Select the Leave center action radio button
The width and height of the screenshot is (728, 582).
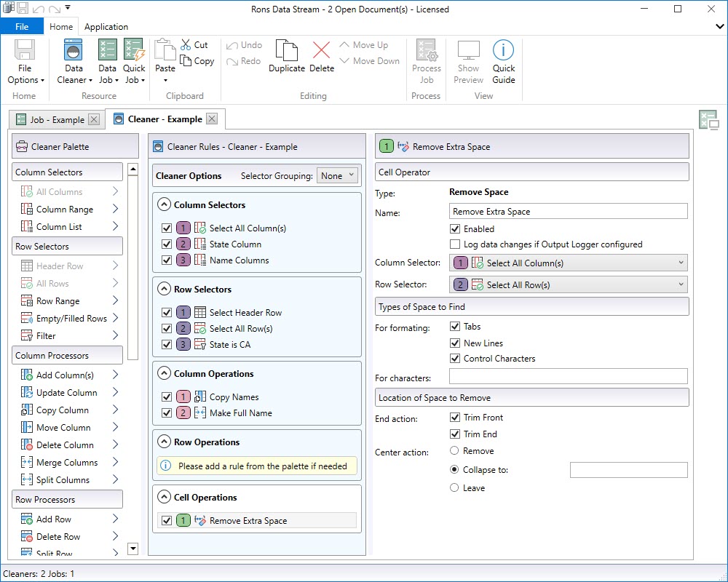click(x=455, y=488)
